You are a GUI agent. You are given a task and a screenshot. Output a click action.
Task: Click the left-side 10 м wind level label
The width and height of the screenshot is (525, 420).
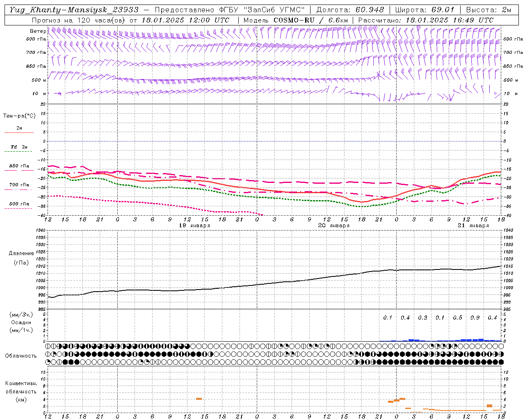tap(39, 94)
